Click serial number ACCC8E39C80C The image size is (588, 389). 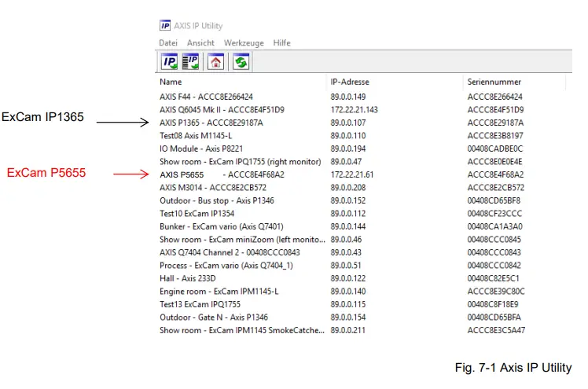496,292
